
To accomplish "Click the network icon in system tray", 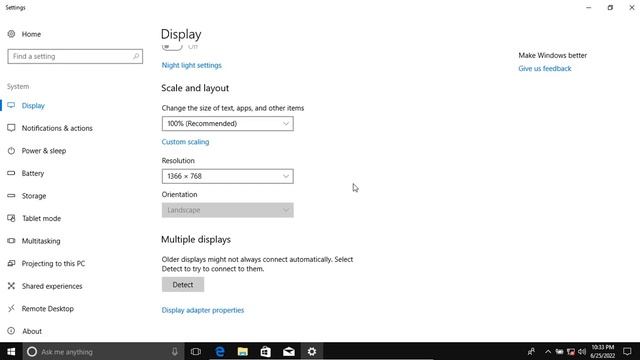I will click(x=571, y=351).
